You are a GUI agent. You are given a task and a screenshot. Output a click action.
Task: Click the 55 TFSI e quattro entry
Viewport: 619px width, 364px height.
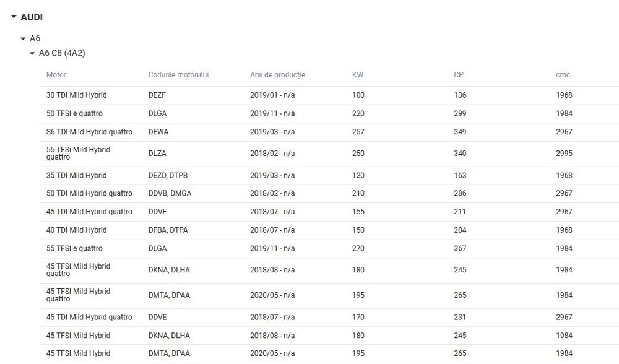[74, 248]
